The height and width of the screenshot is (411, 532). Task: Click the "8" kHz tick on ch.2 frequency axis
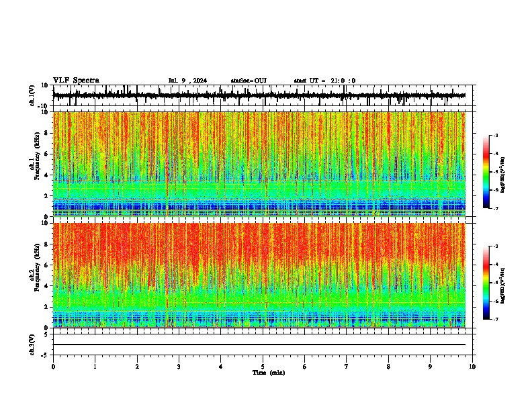[46, 244]
